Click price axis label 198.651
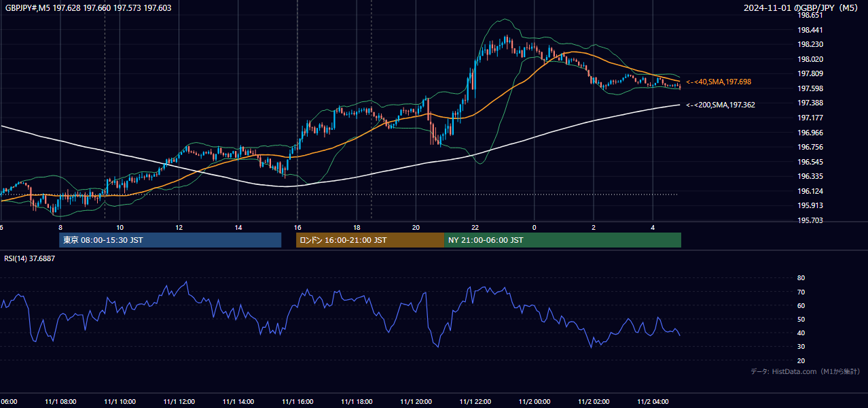Image resolution: width=868 pixels, height=408 pixels. pyautogui.click(x=810, y=15)
